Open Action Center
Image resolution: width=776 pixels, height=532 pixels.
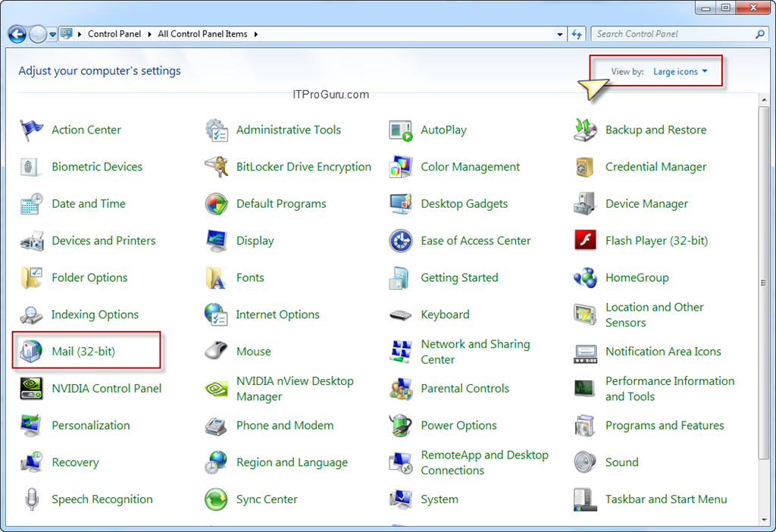point(86,130)
